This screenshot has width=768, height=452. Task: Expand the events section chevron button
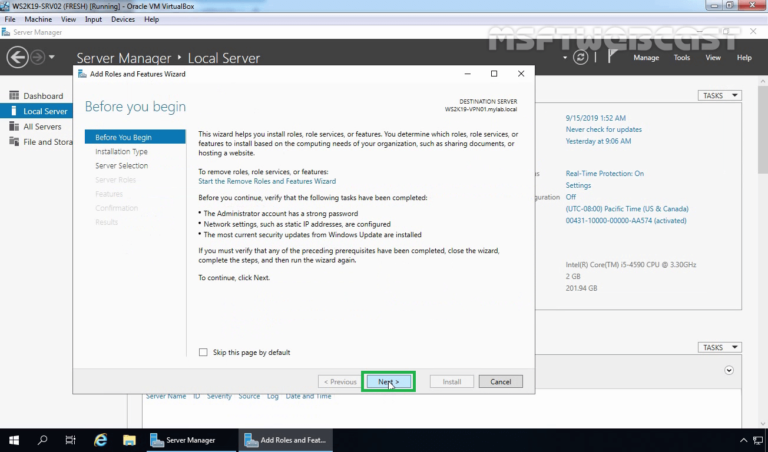click(x=729, y=370)
